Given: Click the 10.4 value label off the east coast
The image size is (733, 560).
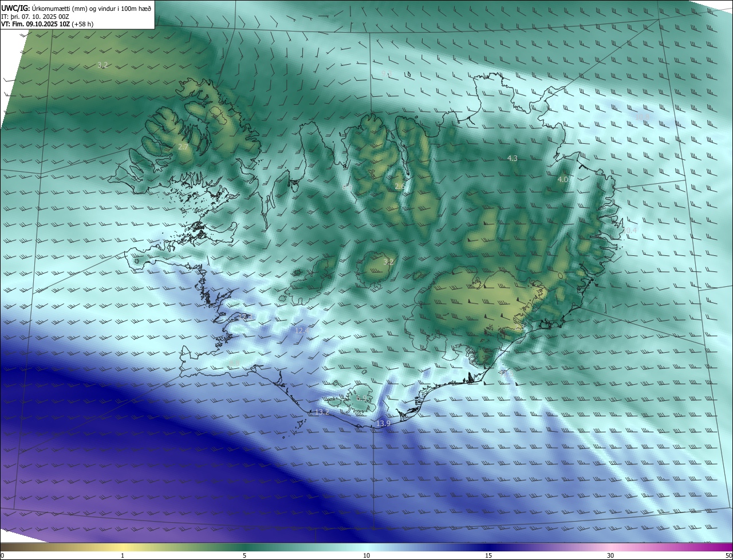Looking at the screenshot, I should pyautogui.click(x=630, y=230).
